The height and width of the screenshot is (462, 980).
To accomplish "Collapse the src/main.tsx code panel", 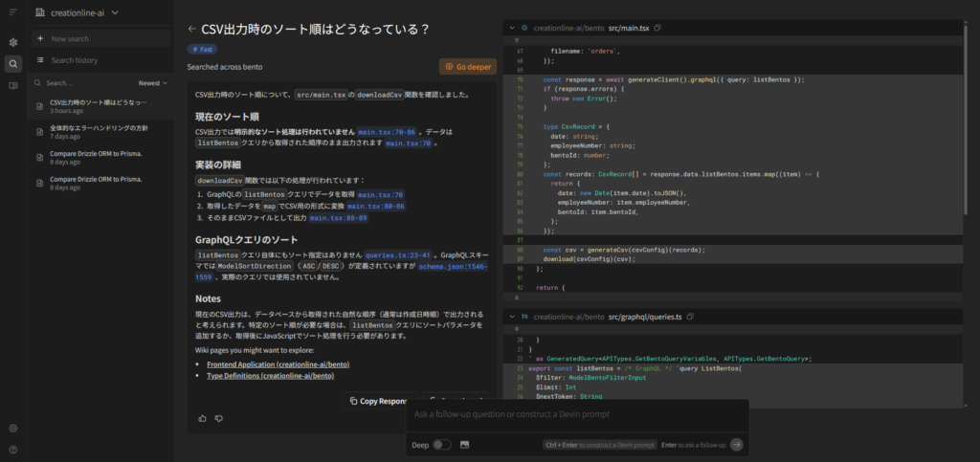I will 512,29.
